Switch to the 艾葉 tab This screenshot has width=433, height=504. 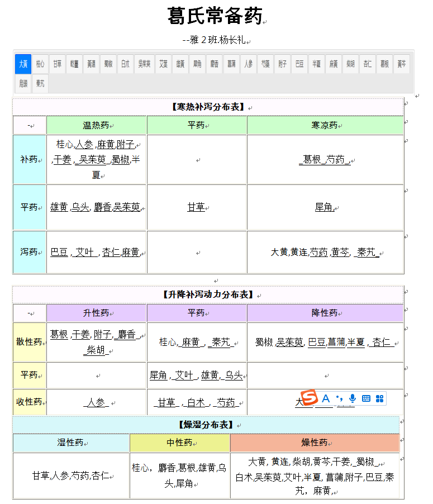[x=163, y=64]
